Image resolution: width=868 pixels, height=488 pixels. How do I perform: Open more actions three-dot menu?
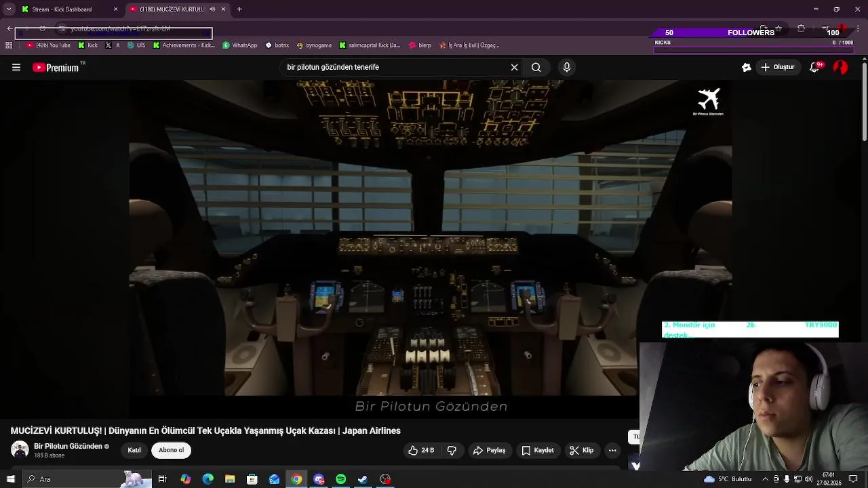(x=612, y=450)
